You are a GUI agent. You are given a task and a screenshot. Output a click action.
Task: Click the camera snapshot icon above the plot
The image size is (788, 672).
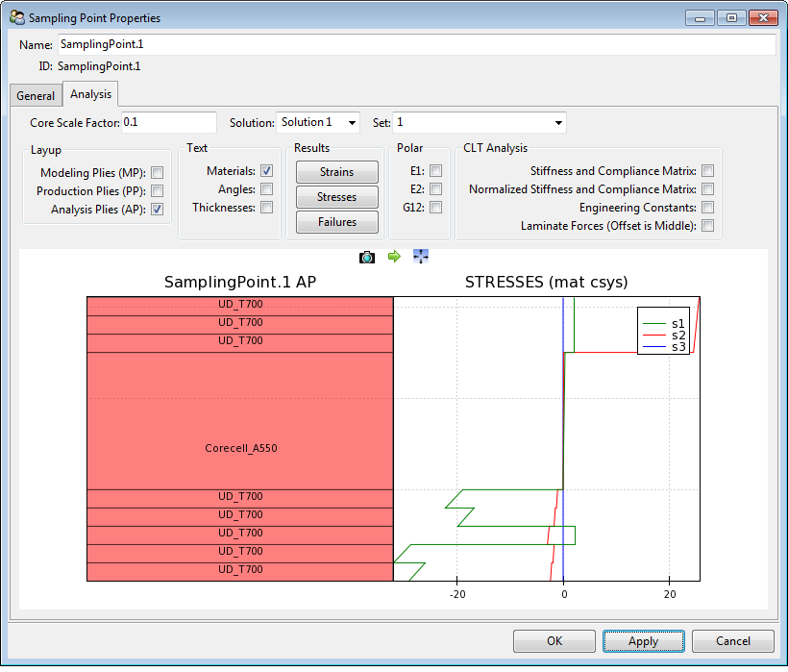[x=367, y=258]
